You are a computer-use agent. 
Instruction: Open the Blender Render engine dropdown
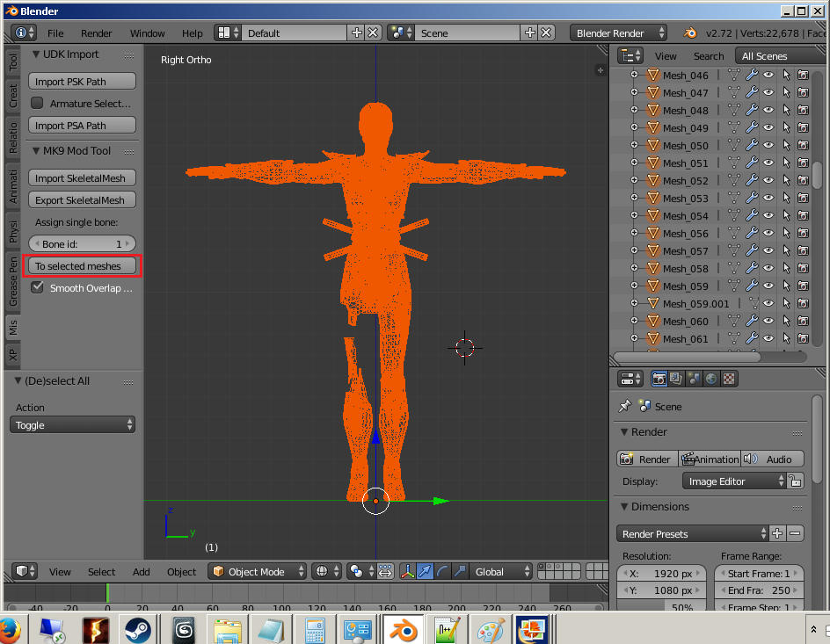618,33
